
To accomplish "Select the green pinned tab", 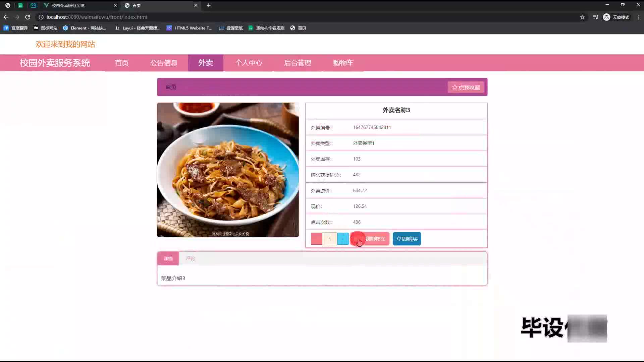I will [20, 5].
